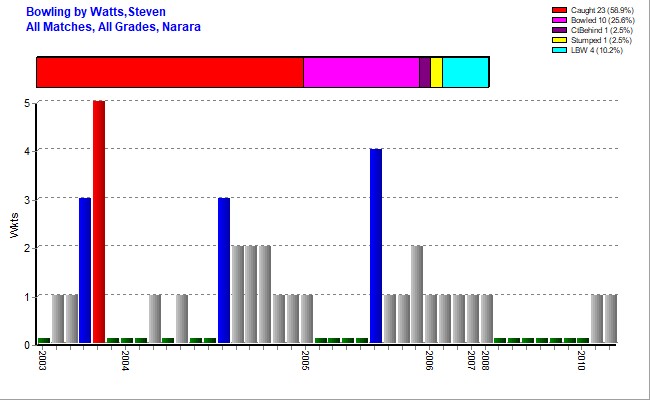The width and height of the screenshot is (650, 400).
Task: Click the blue 3-wicket bar between 2004 and 2005
Action: pos(224,270)
